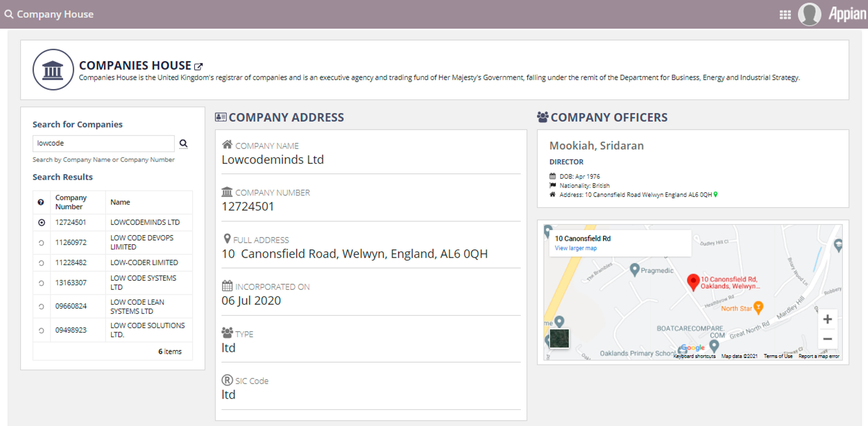Select radio for LOWCODEMINDS LTD

coord(41,222)
